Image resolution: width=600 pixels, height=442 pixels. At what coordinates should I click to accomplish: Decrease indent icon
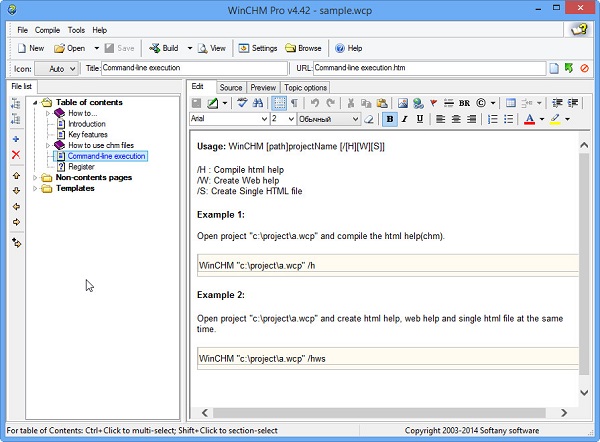(557, 103)
